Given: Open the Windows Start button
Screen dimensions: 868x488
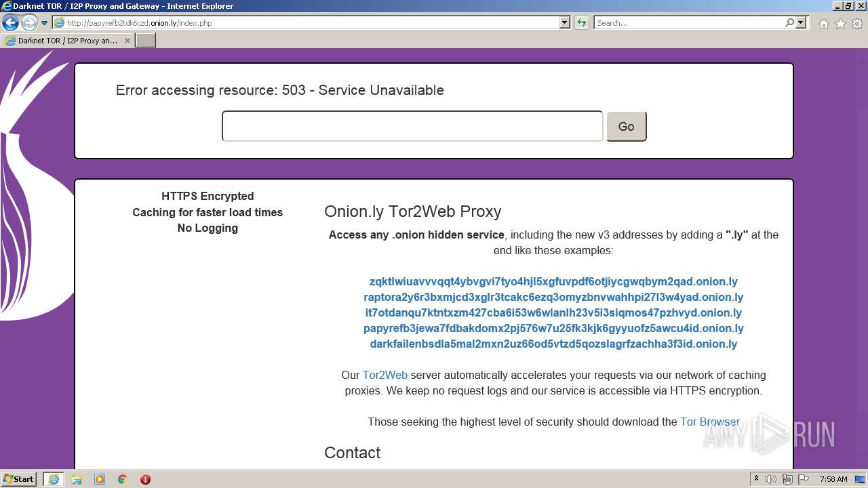Looking at the screenshot, I should [x=19, y=479].
